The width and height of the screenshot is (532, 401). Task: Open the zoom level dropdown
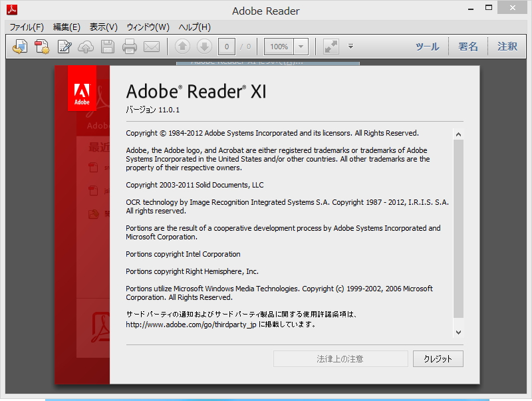click(298, 47)
